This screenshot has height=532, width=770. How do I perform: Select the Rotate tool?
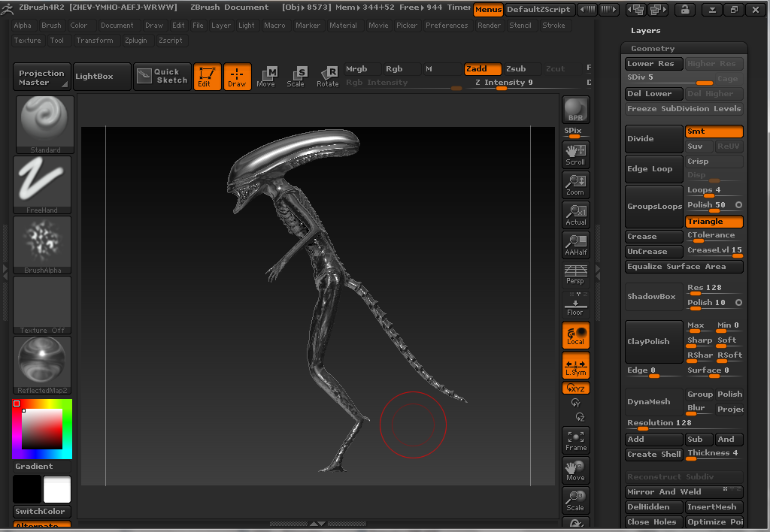pyautogui.click(x=328, y=77)
